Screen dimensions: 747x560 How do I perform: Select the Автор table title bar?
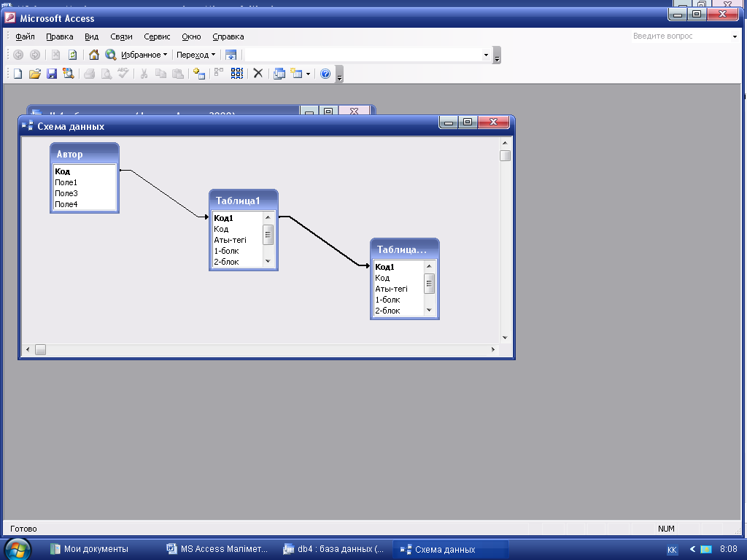click(85, 154)
